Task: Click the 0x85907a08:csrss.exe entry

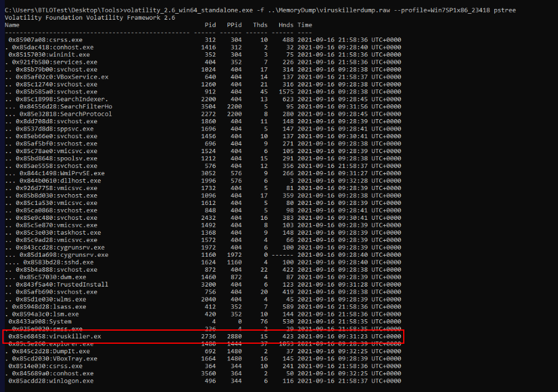Action: pyautogui.click(x=45, y=40)
